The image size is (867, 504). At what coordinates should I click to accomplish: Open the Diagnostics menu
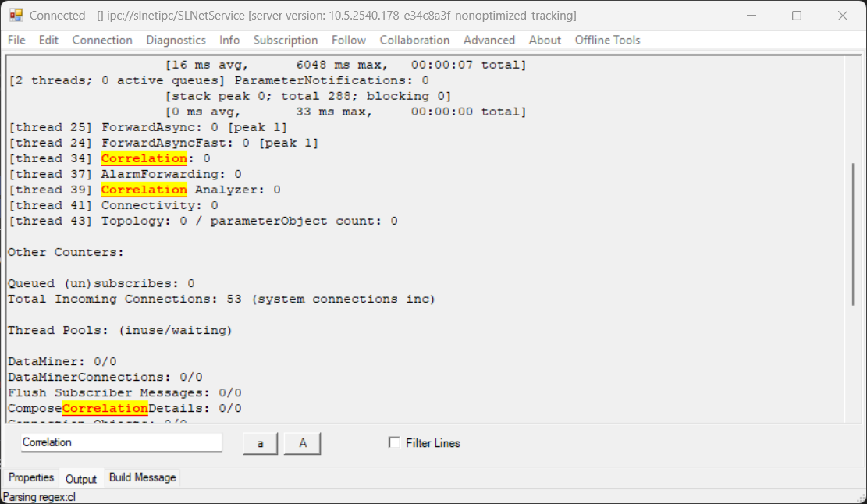176,40
